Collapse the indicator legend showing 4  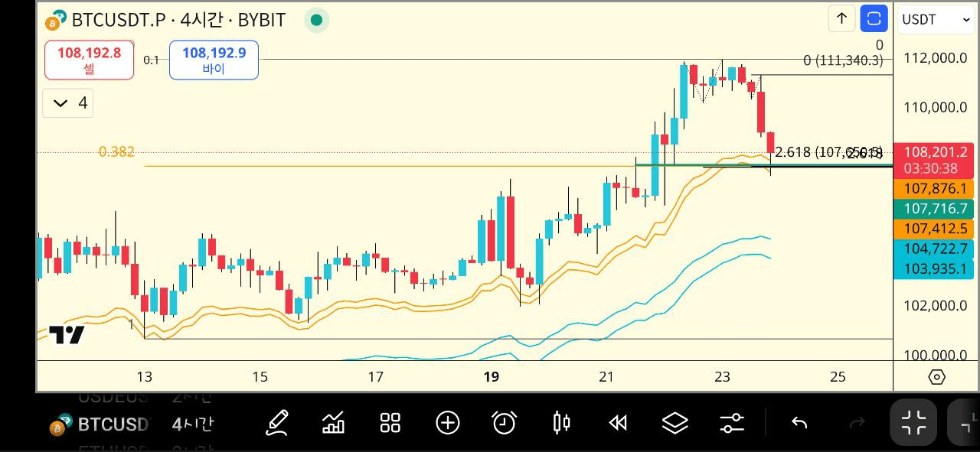(x=68, y=102)
